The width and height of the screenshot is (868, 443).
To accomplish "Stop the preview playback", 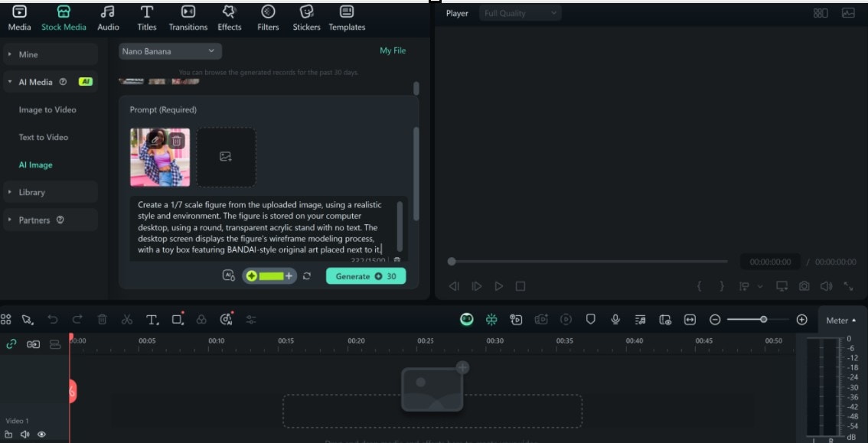I will tap(520, 286).
